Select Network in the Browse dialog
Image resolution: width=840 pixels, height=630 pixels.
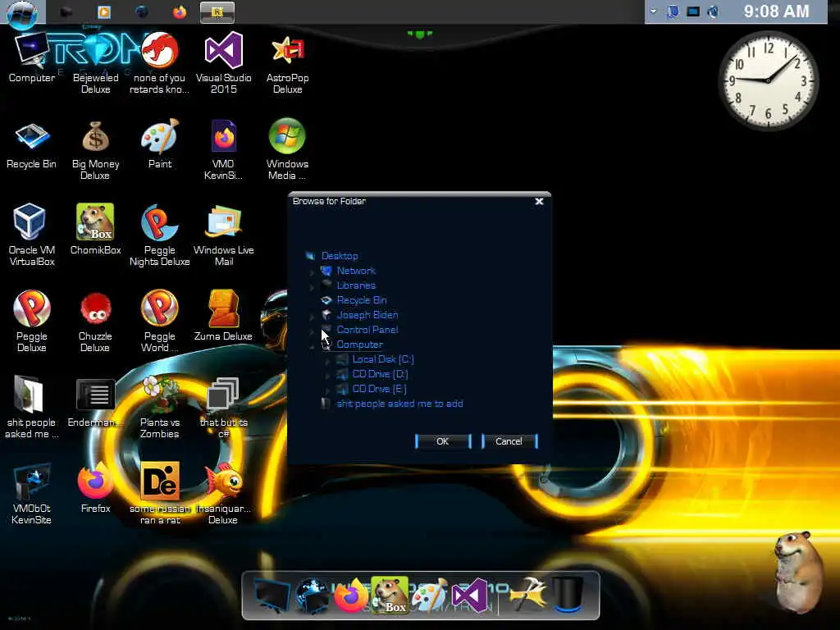tap(356, 271)
